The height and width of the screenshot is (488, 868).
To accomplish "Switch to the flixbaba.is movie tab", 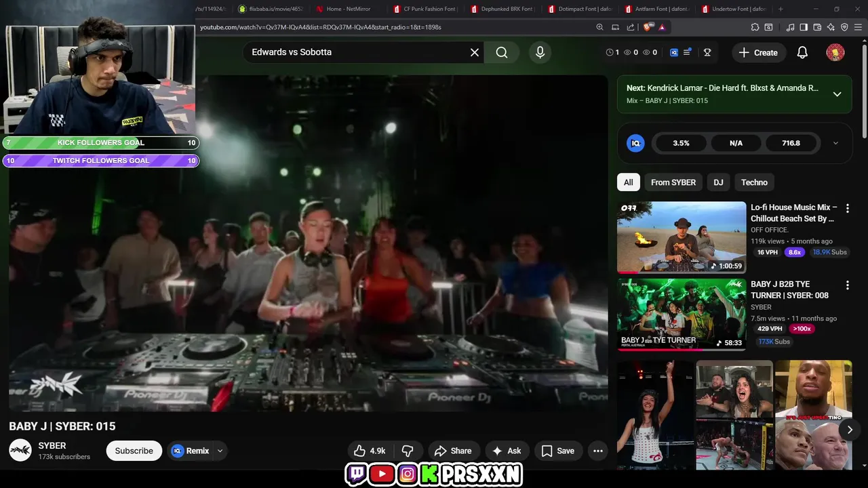I will [271, 9].
